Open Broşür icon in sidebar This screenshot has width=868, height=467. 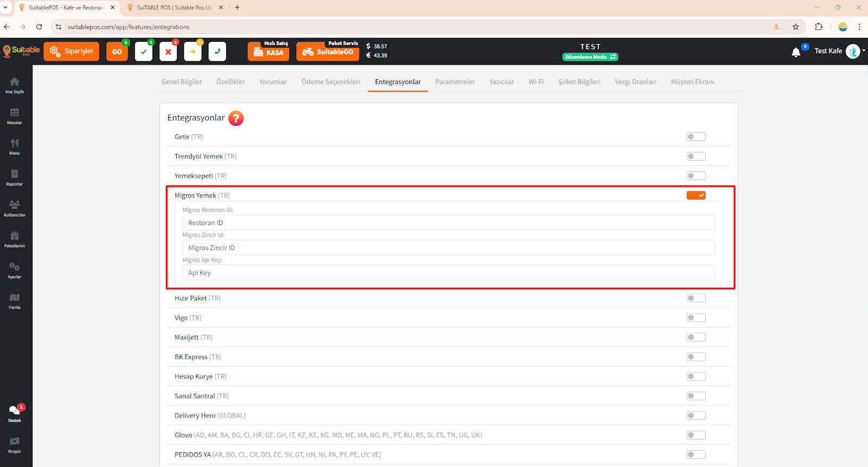(15, 445)
